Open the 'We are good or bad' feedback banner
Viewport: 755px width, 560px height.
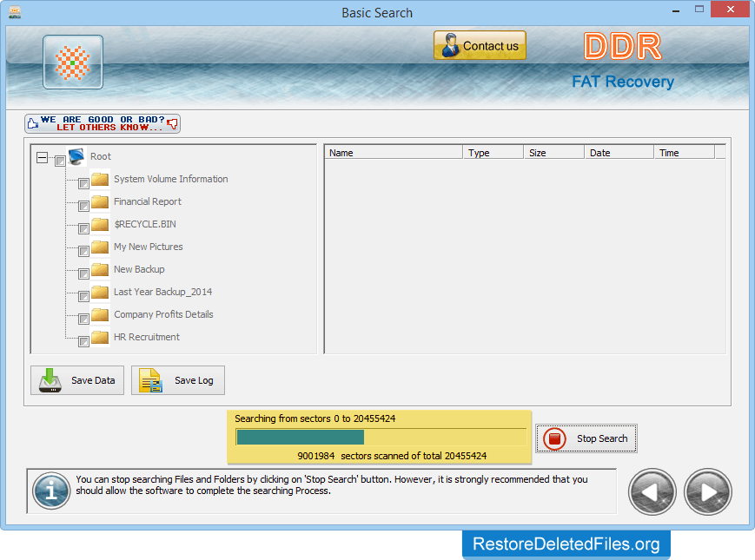(x=103, y=123)
